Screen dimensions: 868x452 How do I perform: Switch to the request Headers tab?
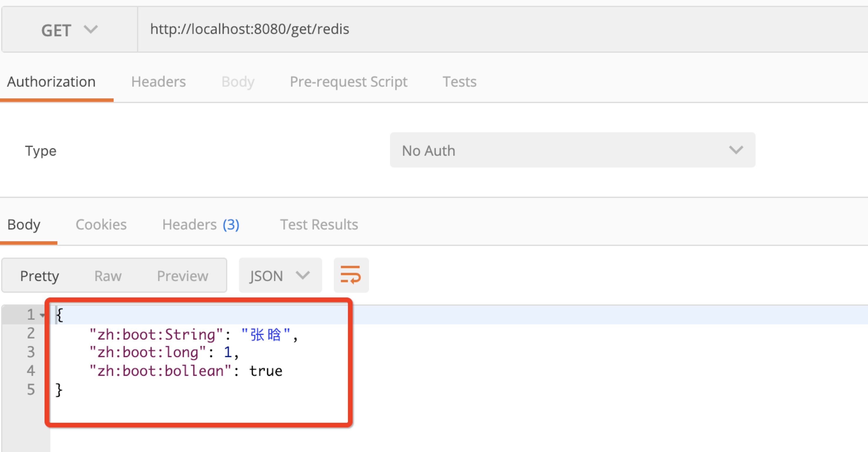pyautogui.click(x=158, y=82)
